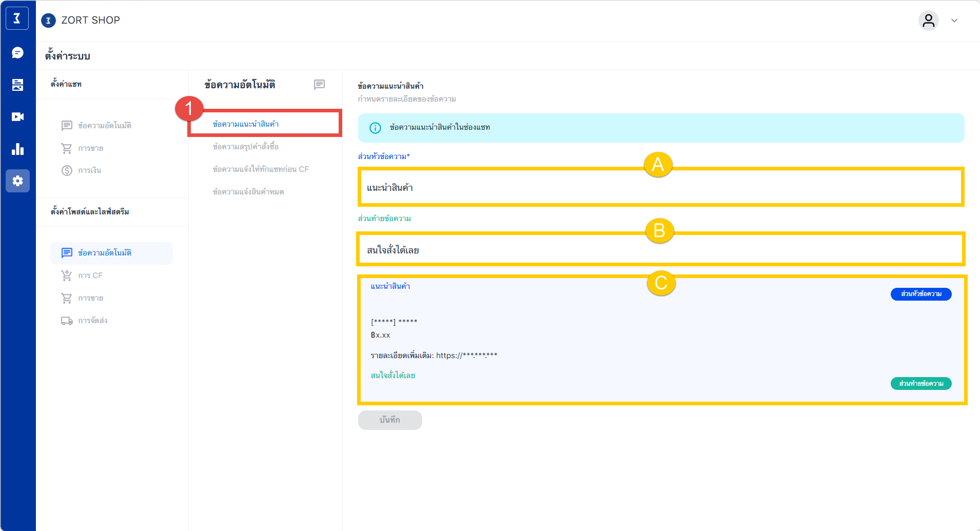980x531 pixels.
Task: Click the settings gear sidebar icon
Action: coord(17,181)
